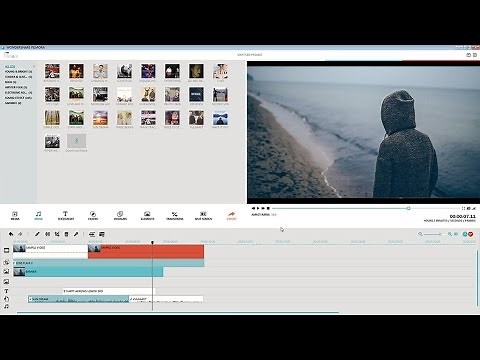
Task: Click the preview progress slider handle
Action: 408,208
